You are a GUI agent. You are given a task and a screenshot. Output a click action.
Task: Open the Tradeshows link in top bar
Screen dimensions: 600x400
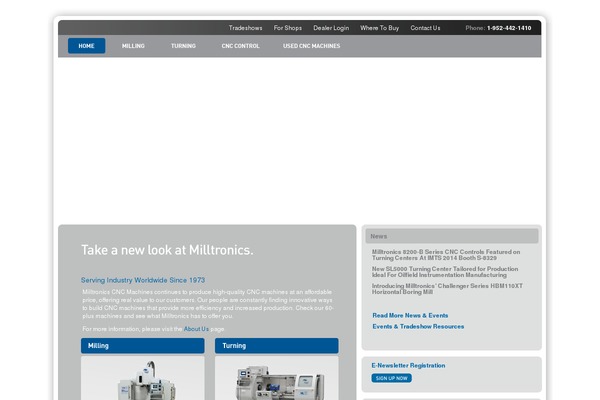click(245, 28)
